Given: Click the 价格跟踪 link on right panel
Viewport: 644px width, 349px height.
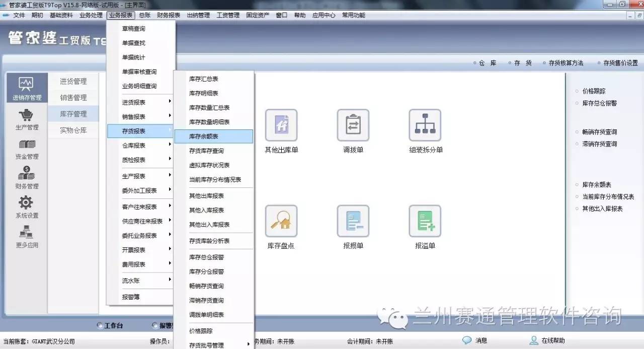Looking at the screenshot, I should [x=594, y=91].
